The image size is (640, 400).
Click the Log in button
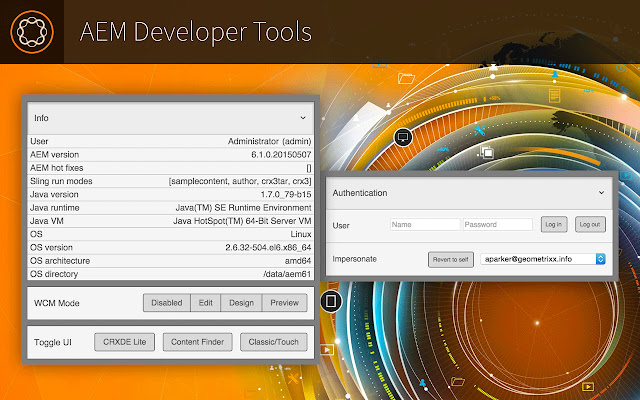(x=554, y=224)
